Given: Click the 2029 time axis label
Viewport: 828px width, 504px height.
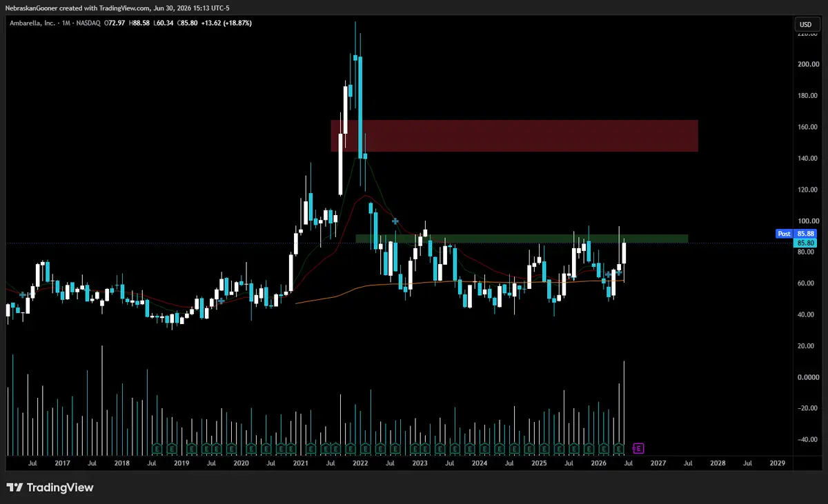Looking at the screenshot, I should 777,464.
